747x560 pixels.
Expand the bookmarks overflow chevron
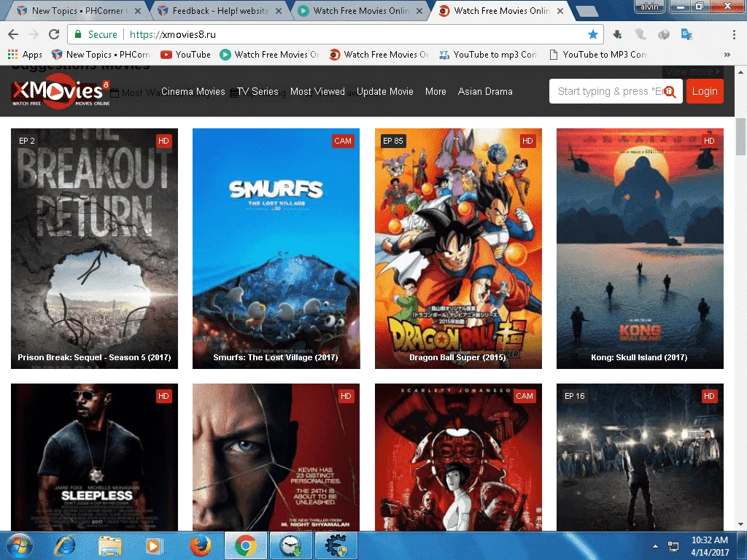click(x=727, y=55)
